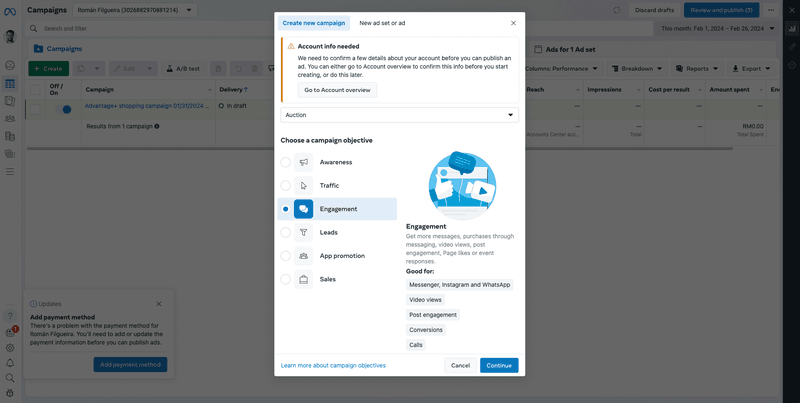Open the sidebar icon with red badge
800x403 pixels.
pos(10,333)
